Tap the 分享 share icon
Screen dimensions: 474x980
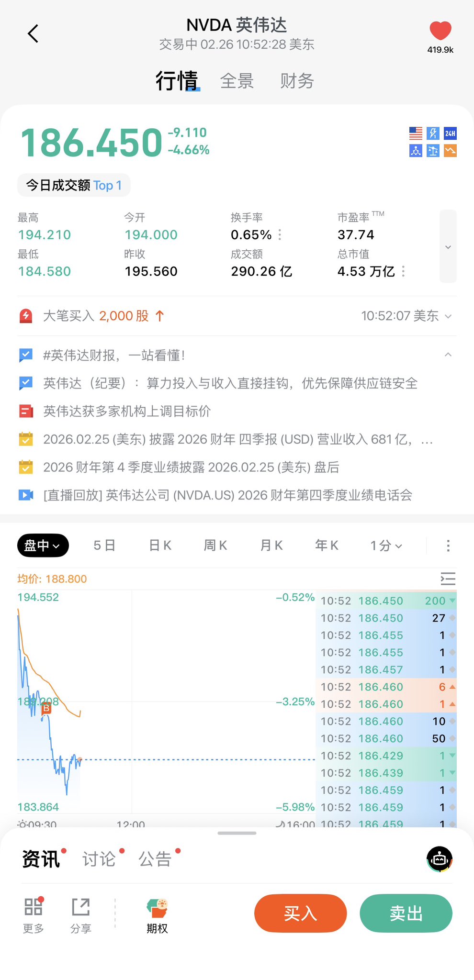coord(80,915)
